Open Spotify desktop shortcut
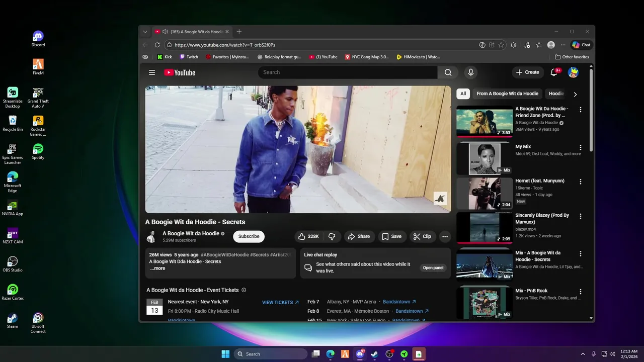644x362 pixels. (x=38, y=151)
